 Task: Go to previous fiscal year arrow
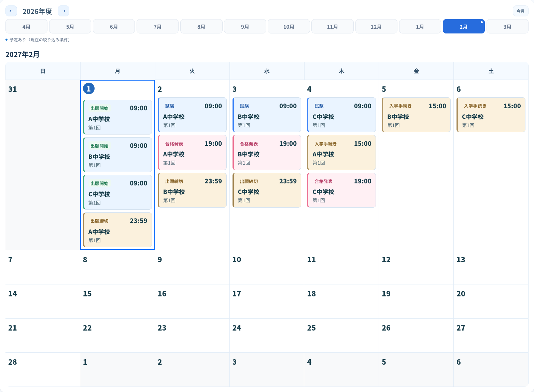pos(11,11)
